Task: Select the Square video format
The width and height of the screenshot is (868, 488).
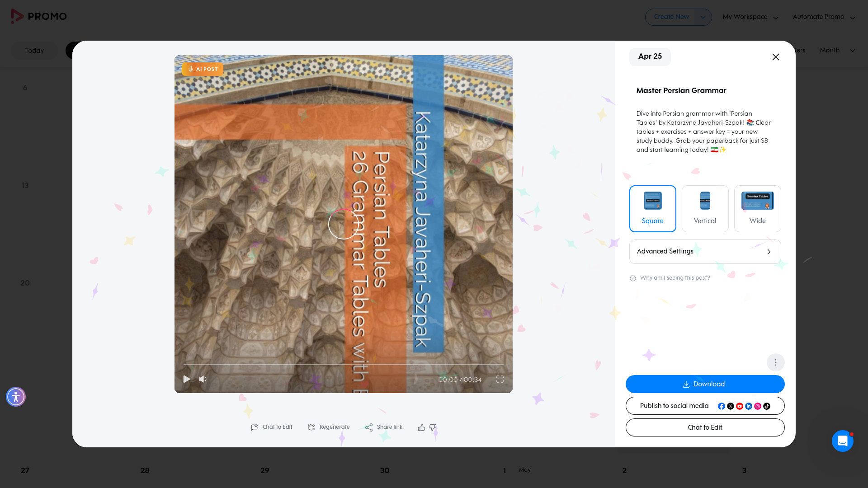Action: pos(652,208)
